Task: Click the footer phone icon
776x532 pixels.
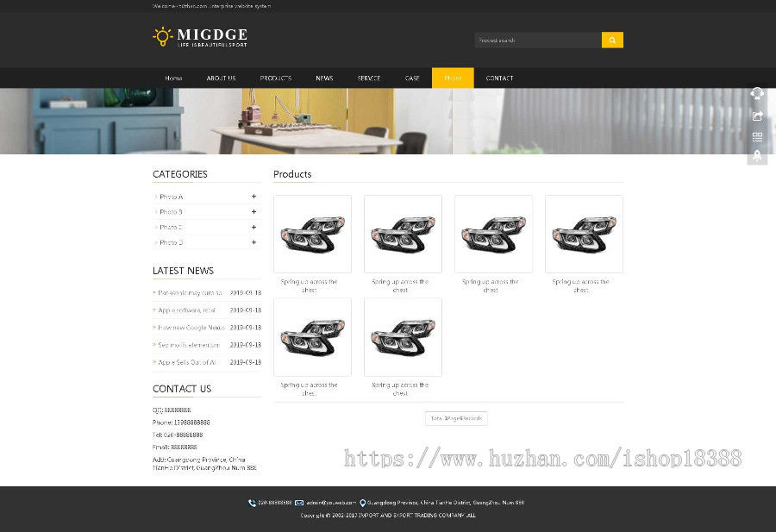Action: tap(252, 503)
